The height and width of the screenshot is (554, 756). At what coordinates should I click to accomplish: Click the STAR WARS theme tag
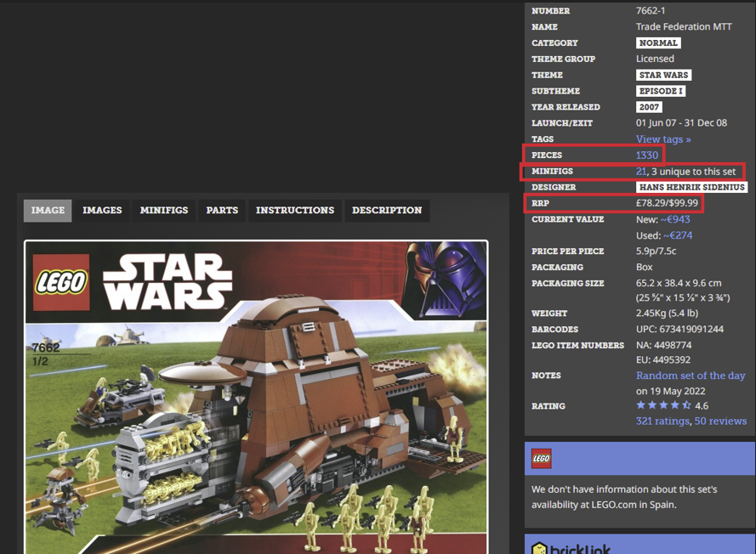coord(663,75)
